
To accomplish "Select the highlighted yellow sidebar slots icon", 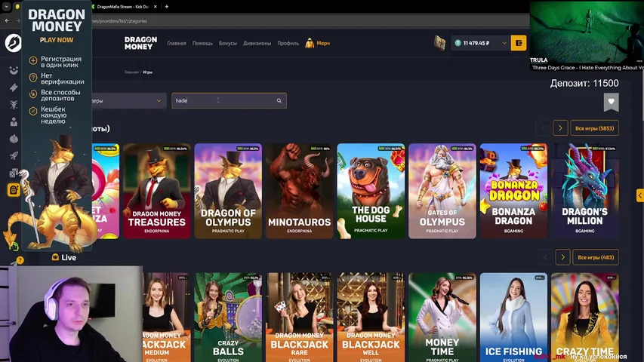I will [14, 190].
